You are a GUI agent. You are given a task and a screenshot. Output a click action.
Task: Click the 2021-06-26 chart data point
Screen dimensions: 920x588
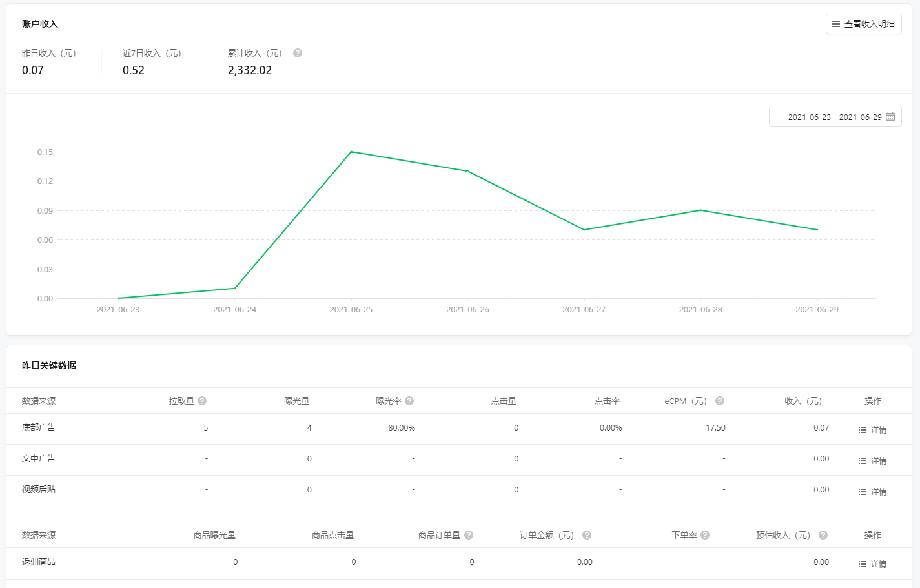[x=467, y=171]
